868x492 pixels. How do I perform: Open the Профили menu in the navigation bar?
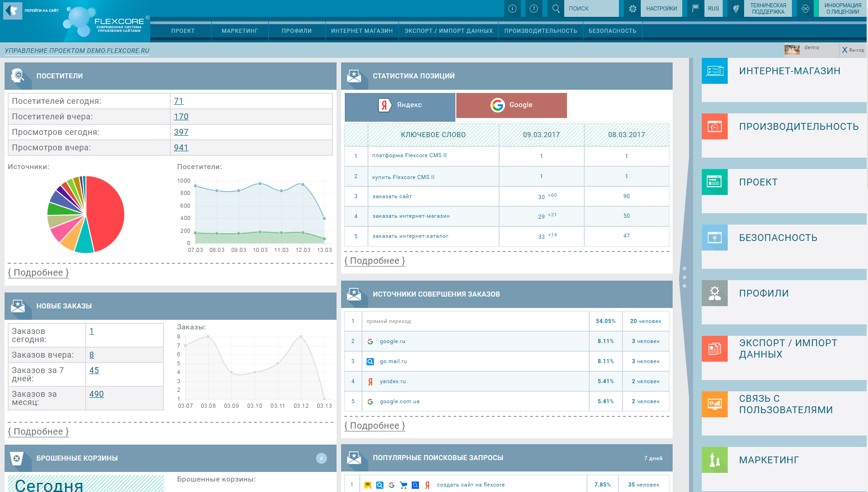297,31
